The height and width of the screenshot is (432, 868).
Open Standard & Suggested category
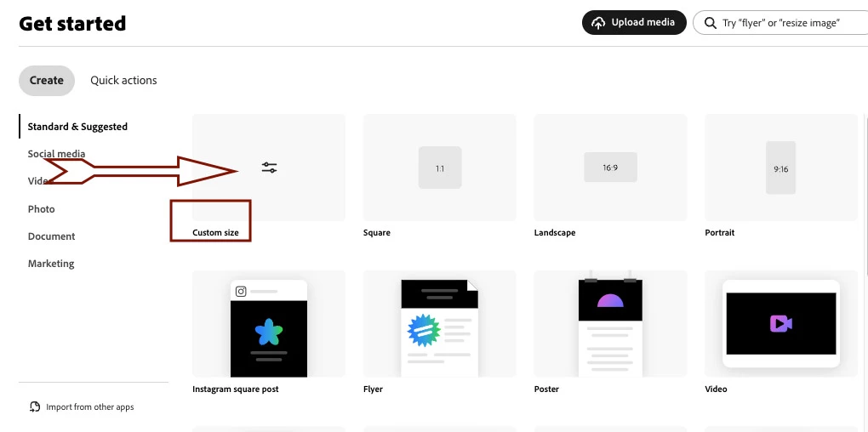[77, 127]
